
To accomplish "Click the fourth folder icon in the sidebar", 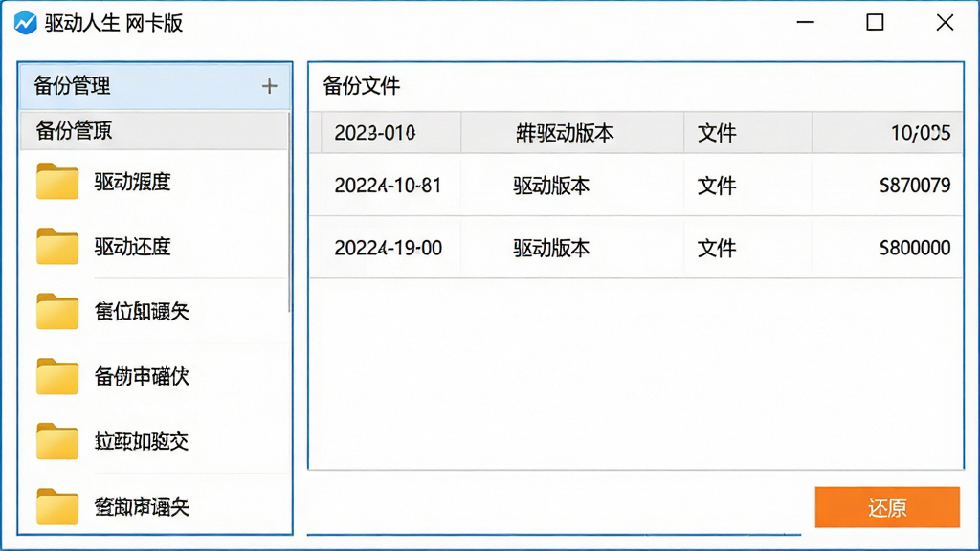I will click(57, 376).
